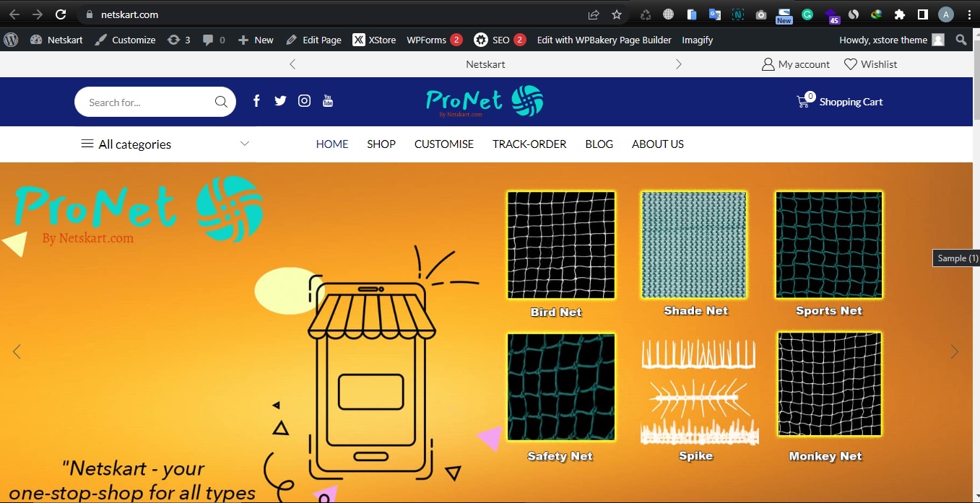The width and height of the screenshot is (980, 503).
Task: Click Customize in the admin bar
Action: [125, 40]
